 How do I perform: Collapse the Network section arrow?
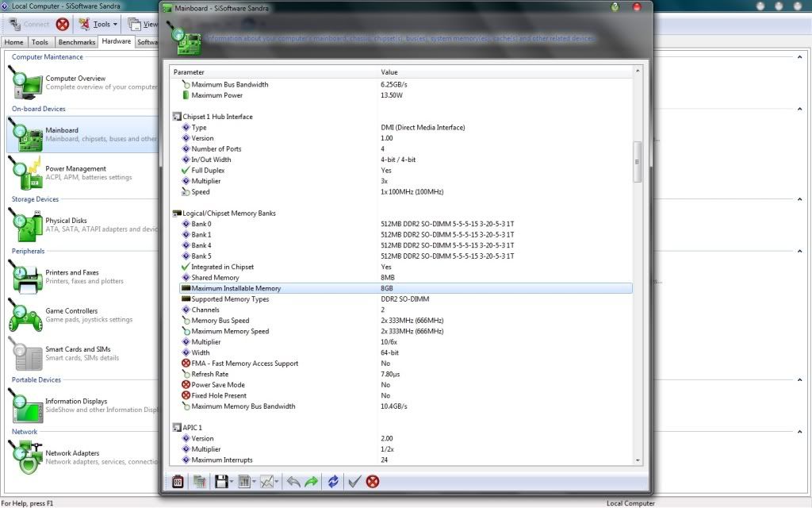[x=799, y=431]
